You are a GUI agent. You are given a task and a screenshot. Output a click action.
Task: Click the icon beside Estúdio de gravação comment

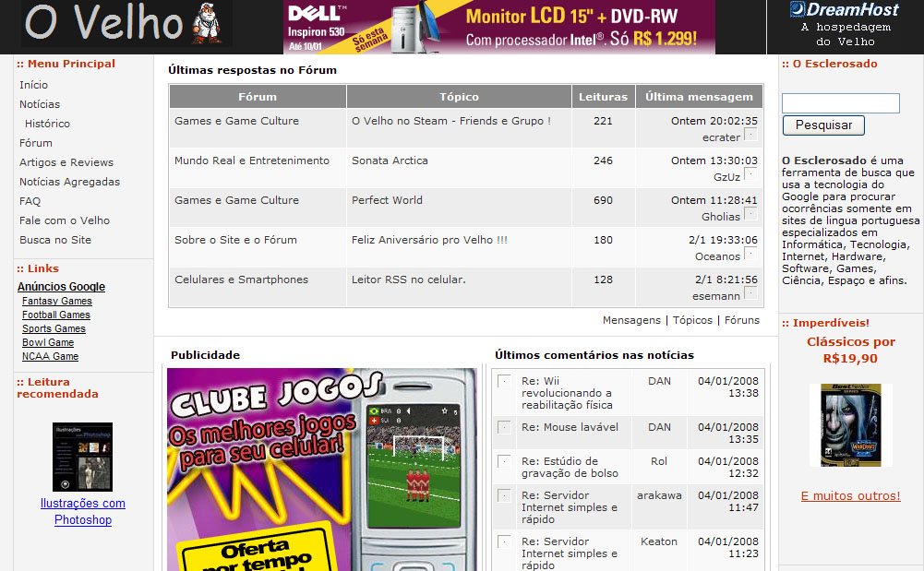click(504, 462)
